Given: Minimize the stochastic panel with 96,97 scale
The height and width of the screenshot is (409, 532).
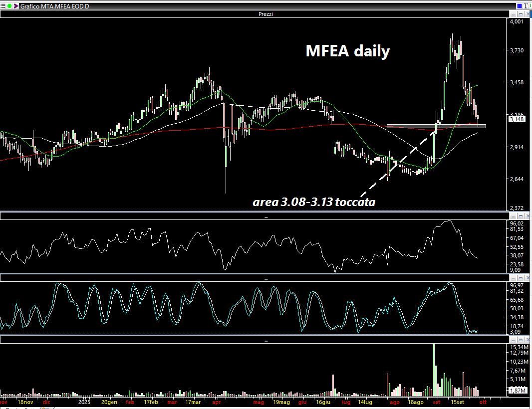Looking at the screenshot, I should pos(514,278).
